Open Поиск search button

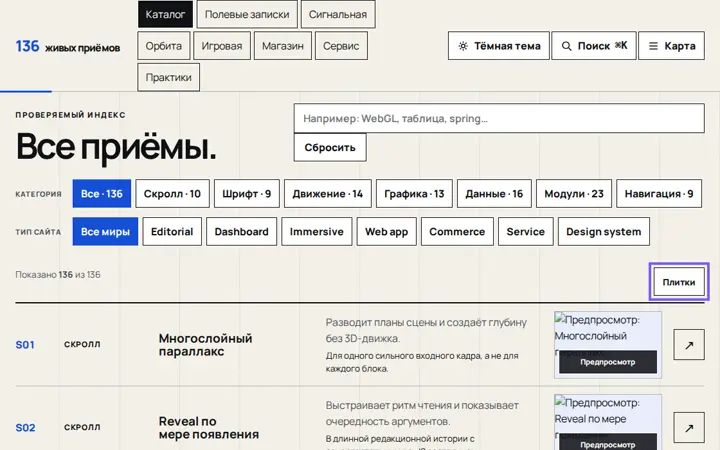[x=594, y=45]
